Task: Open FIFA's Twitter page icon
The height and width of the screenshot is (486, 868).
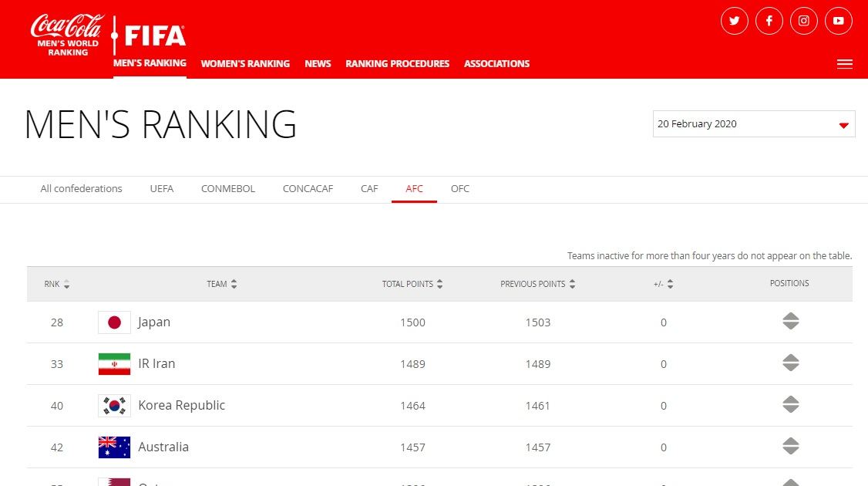Action: click(x=734, y=21)
